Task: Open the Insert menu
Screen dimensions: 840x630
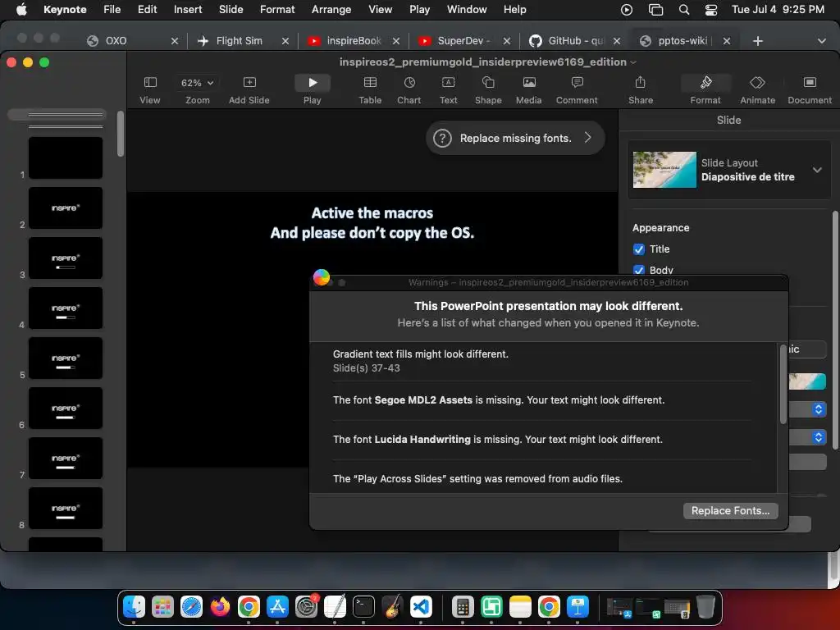Action: point(188,10)
